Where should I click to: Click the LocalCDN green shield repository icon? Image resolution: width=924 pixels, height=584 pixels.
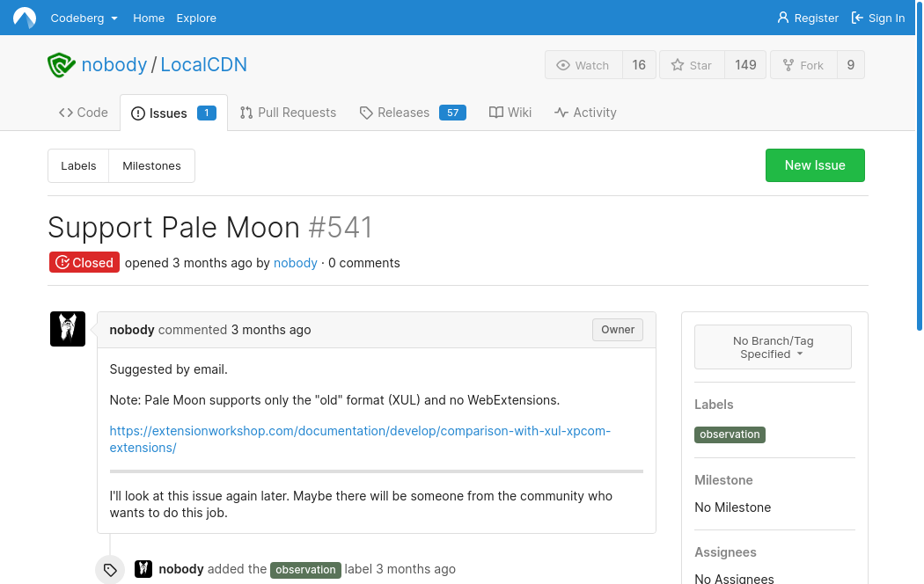[x=62, y=65]
